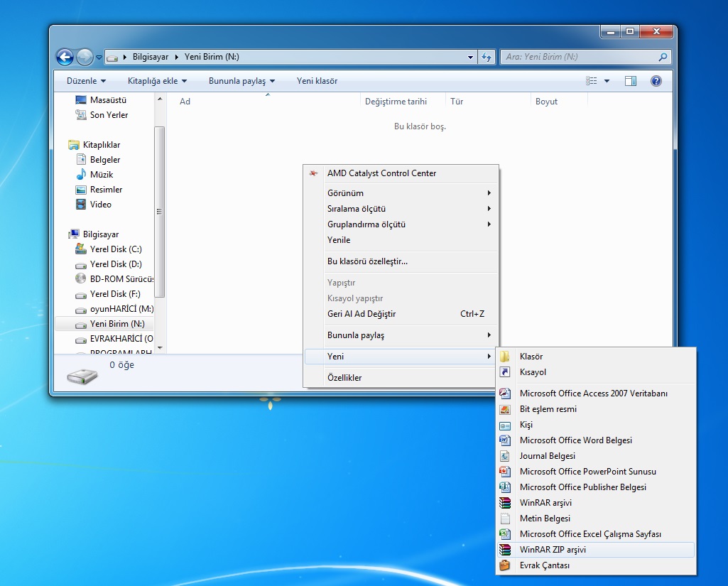Create a new Metin Belgesi
728x586 pixels.
pos(596,519)
